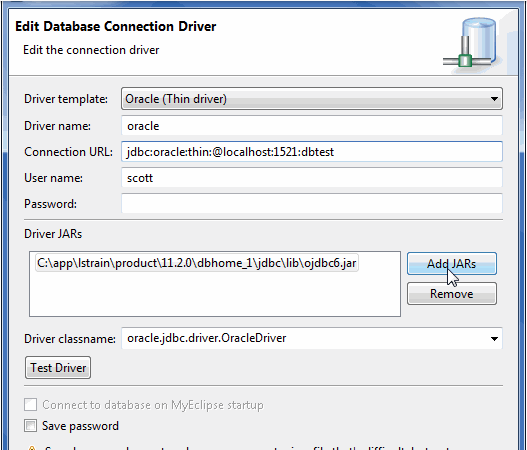Click the Driver classname field text
527x450 pixels.
click(x=206, y=338)
